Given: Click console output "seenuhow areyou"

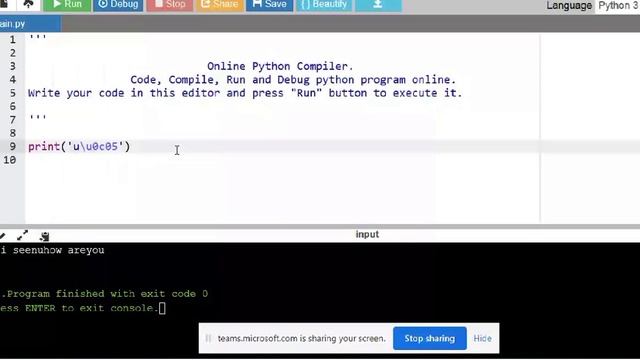Looking at the screenshot, I should coord(58,250).
